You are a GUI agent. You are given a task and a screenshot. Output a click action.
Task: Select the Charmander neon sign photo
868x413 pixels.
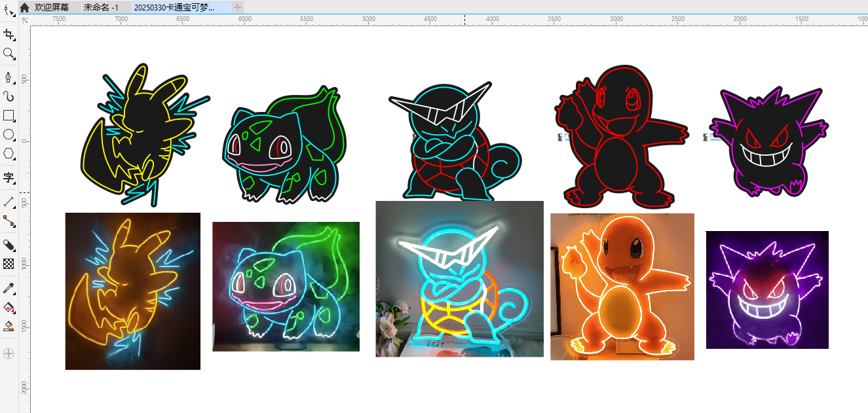[622, 287]
